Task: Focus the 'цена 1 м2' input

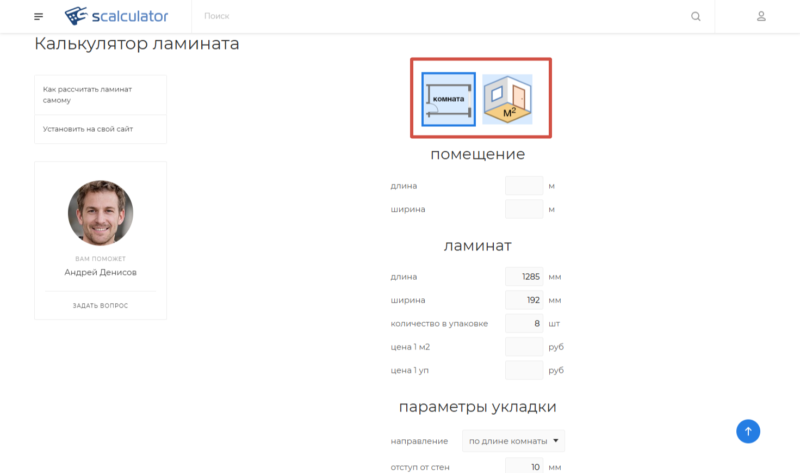Action: click(524, 347)
